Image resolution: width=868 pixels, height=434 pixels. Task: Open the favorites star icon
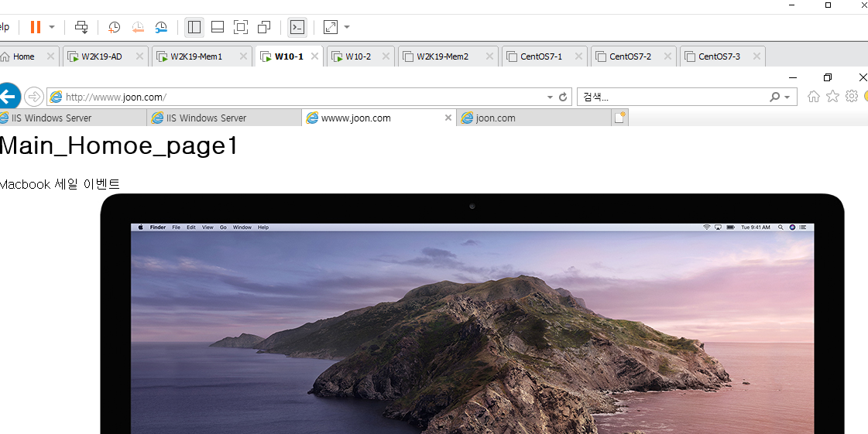tap(832, 97)
